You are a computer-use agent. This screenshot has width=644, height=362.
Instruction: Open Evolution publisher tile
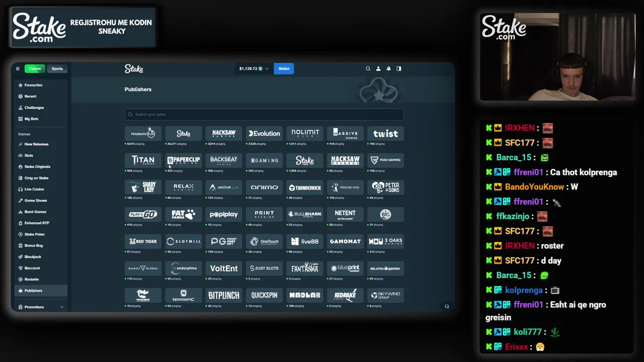click(x=264, y=134)
